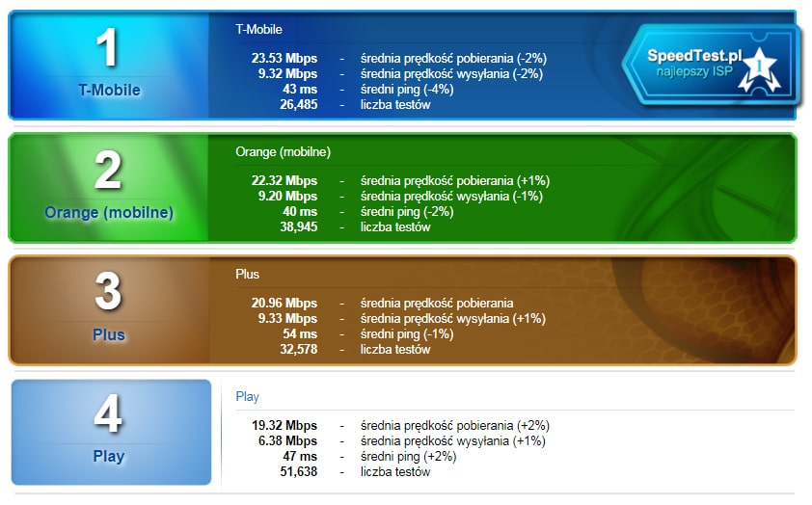Click the SpeedTest.pl najlepszy ISP badge
The height and width of the screenshot is (505, 812).
click(711, 64)
